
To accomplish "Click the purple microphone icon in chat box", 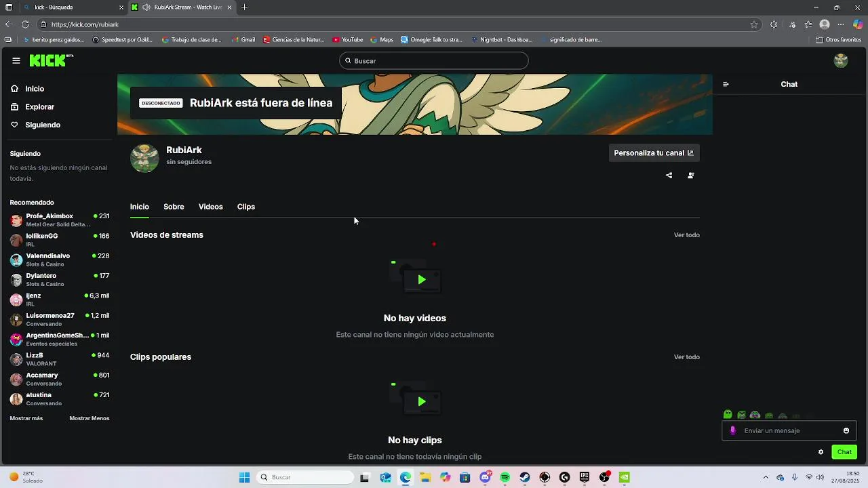I will 732,430.
